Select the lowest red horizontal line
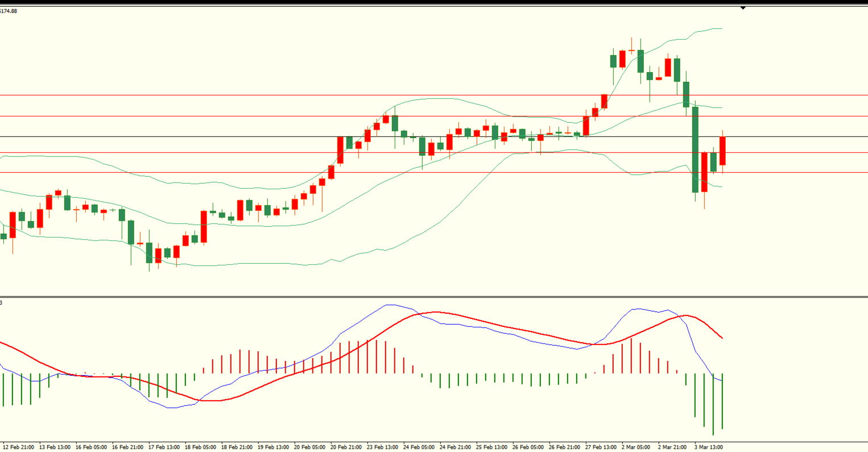 (228, 172)
